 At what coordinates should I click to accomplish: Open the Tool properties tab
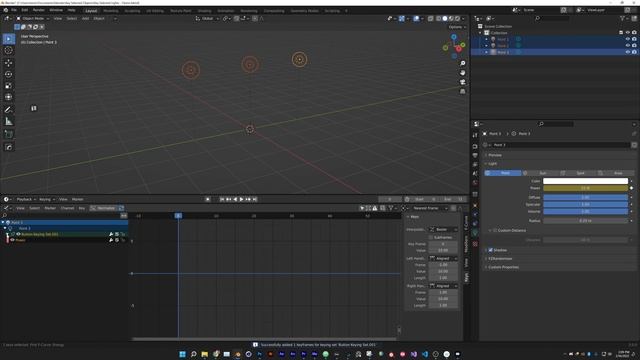[x=475, y=135]
